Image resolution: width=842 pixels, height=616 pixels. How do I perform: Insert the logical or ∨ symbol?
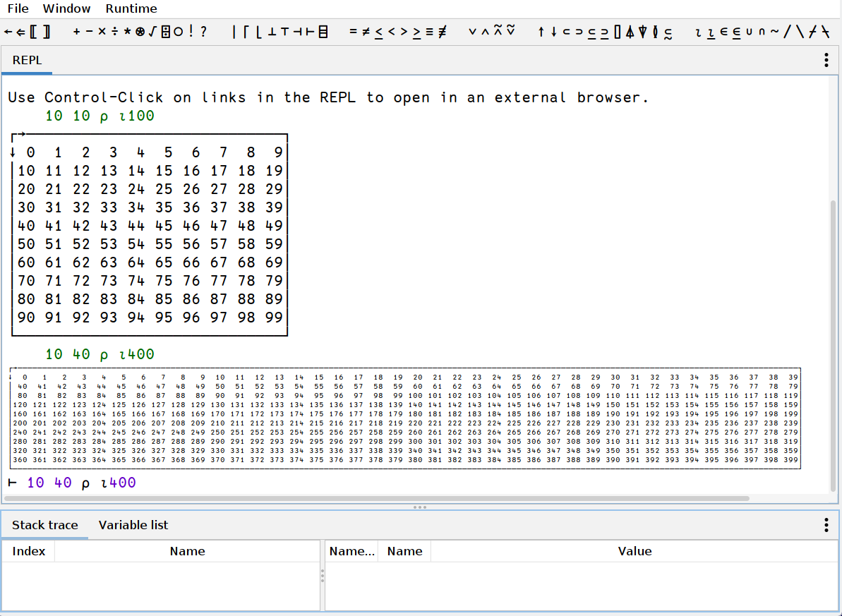tap(471, 32)
